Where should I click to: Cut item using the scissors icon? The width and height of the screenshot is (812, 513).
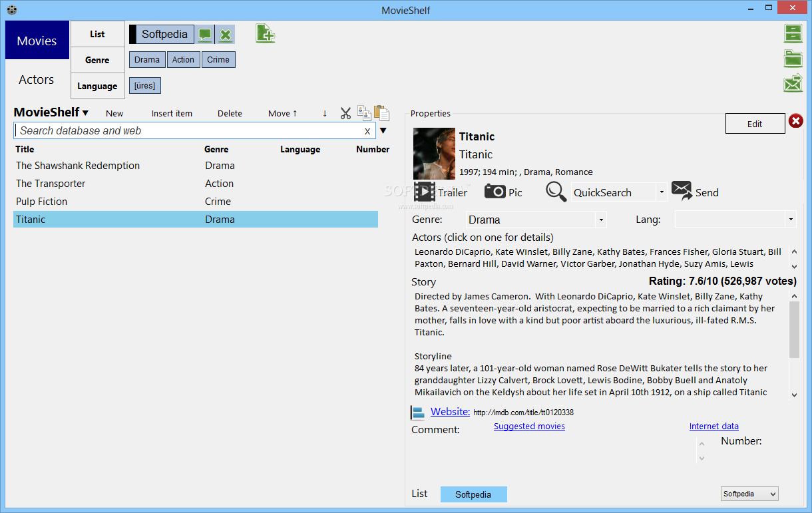point(345,113)
